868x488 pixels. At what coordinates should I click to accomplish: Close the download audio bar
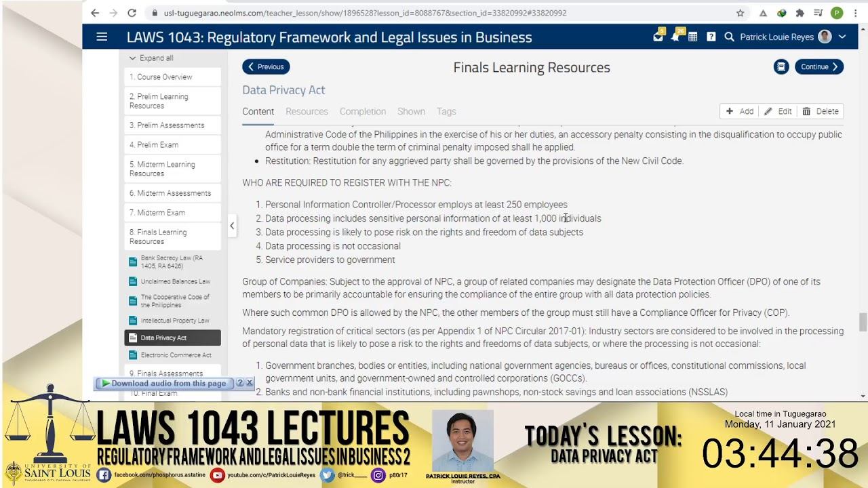tap(249, 383)
